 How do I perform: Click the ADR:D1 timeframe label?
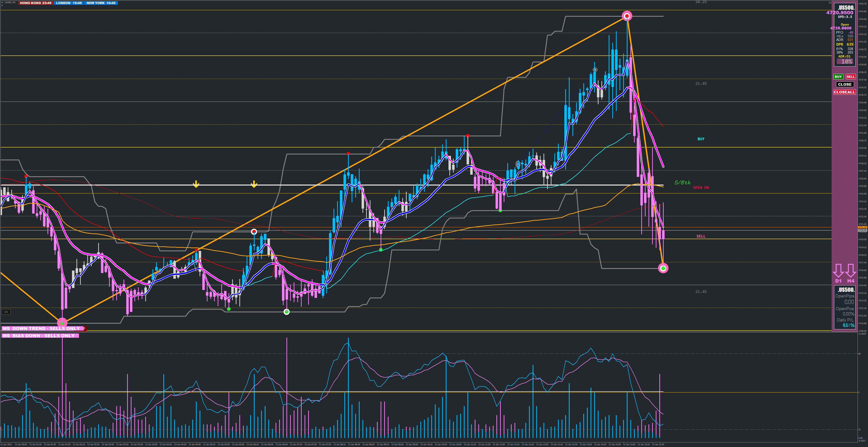pos(844,56)
